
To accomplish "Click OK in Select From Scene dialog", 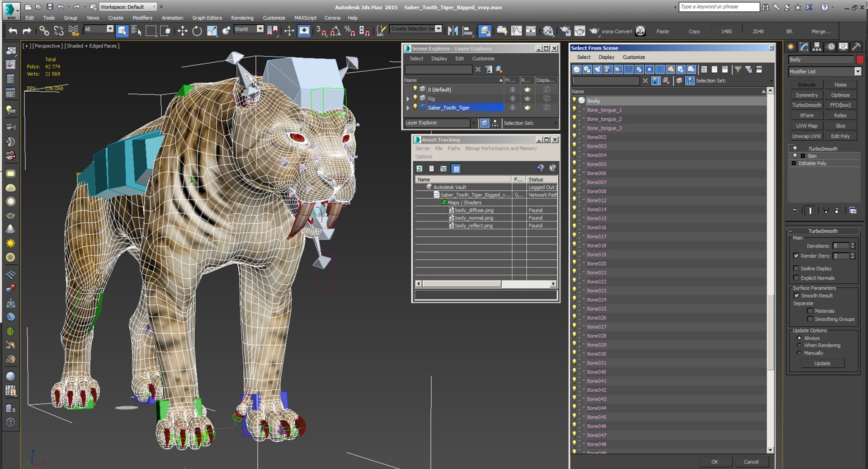I will [714, 462].
